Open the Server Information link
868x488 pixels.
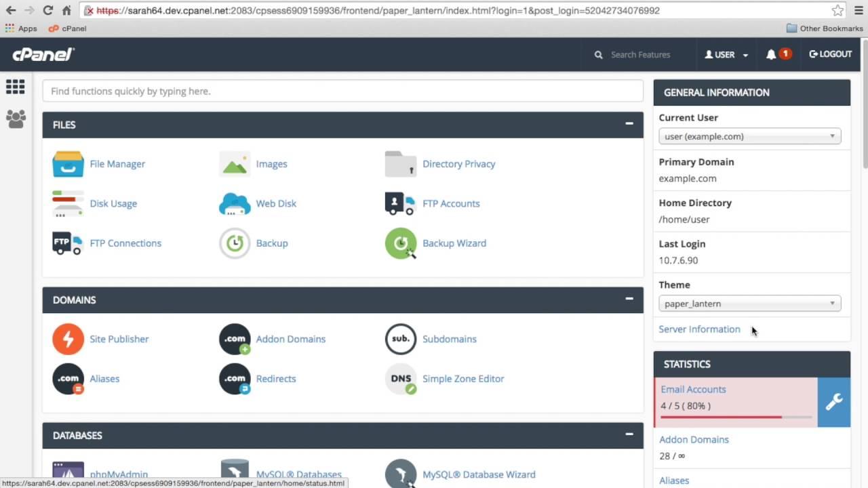699,329
